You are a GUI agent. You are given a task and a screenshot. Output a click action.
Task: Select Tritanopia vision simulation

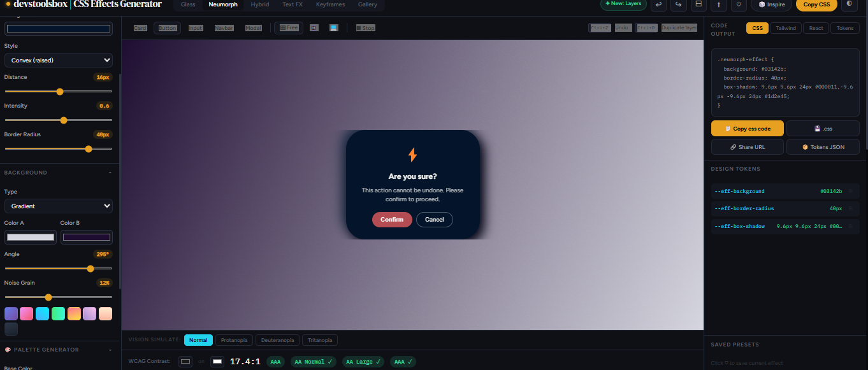(x=319, y=340)
